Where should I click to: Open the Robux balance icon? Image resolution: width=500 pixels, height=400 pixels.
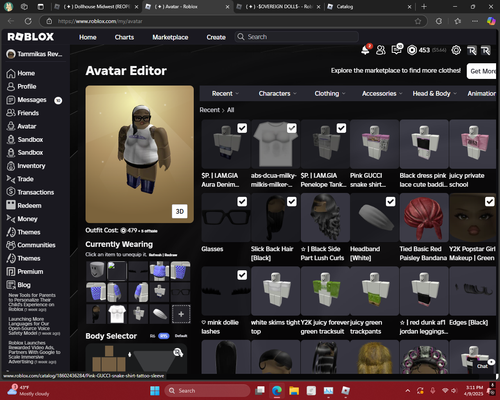pos(412,50)
